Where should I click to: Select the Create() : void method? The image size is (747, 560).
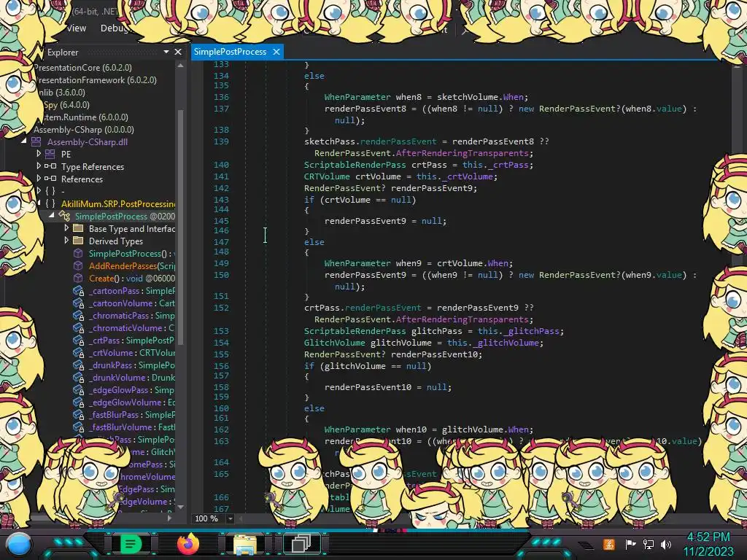pyautogui.click(x=132, y=278)
